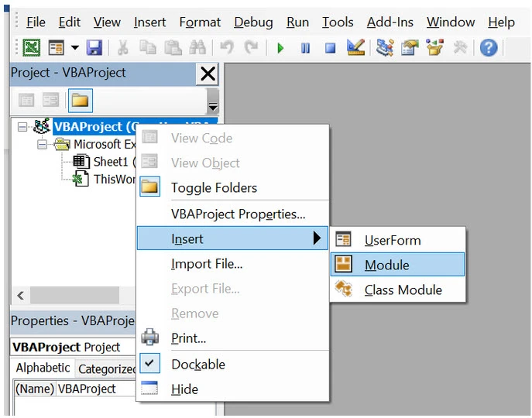Click Toggle Folders in context menu
The height and width of the screenshot is (418, 532).
click(x=214, y=187)
